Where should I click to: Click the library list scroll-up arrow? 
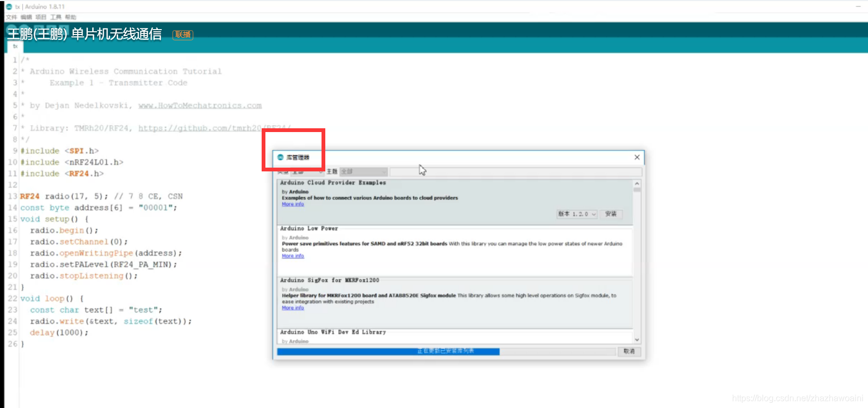[x=637, y=183]
